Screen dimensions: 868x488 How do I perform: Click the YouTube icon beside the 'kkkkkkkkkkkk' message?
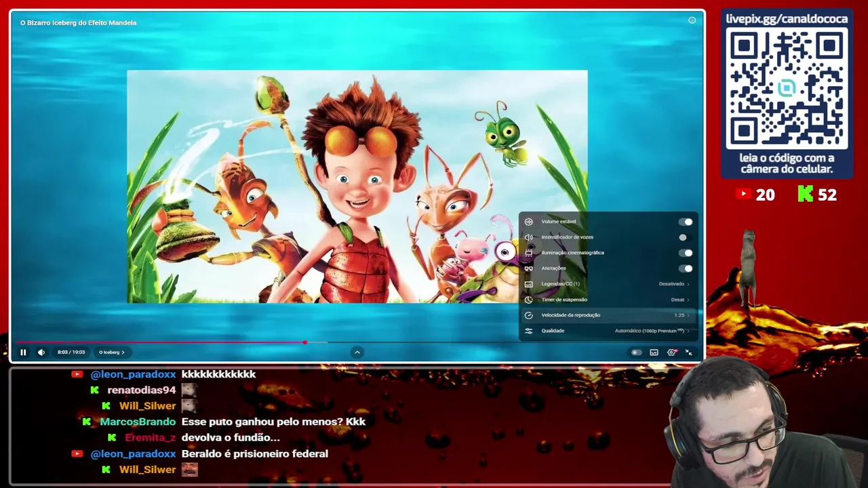tap(77, 374)
